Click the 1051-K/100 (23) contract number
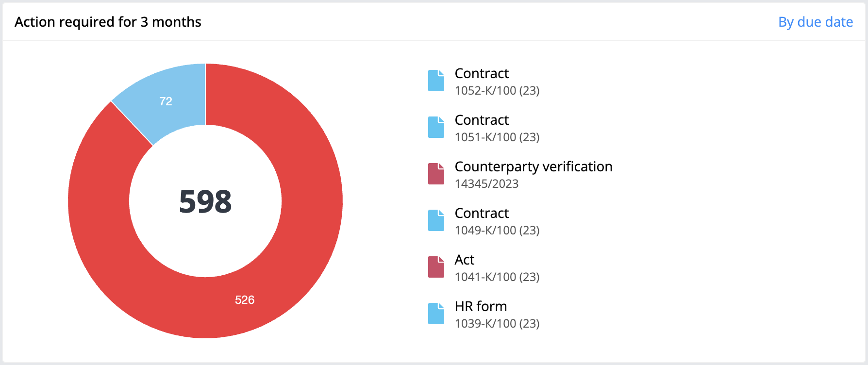Screen dimensions: 868x365 pos(497,137)
